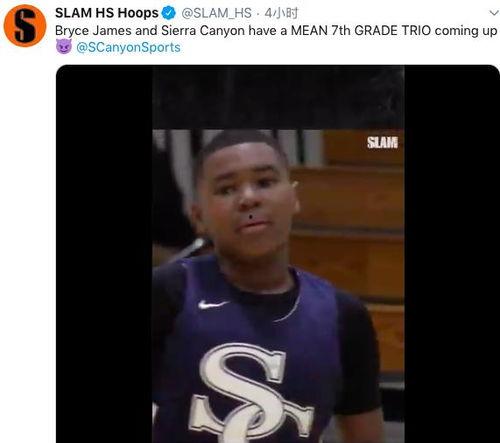Open the tweet's 4小时 timestamp
The width and height of the screenshot is (500, 443).
click(281, 13)
